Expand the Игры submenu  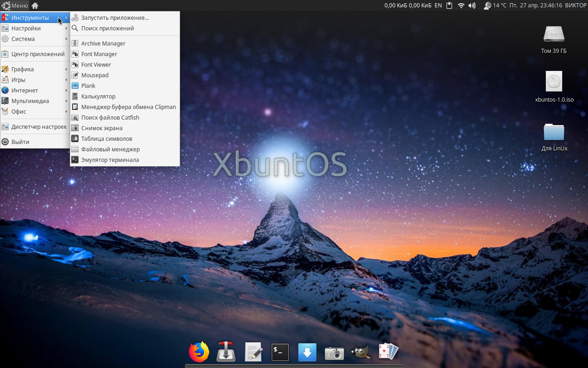[35, 80]
